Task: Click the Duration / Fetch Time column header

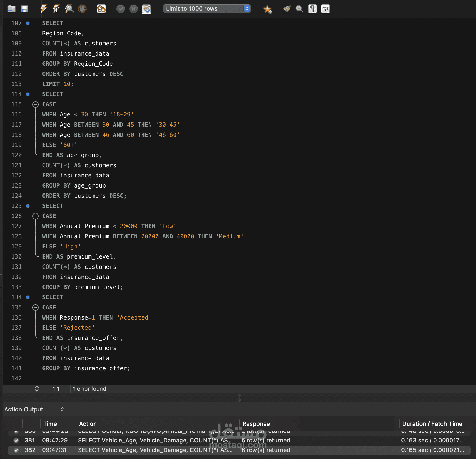Action: 432,424
